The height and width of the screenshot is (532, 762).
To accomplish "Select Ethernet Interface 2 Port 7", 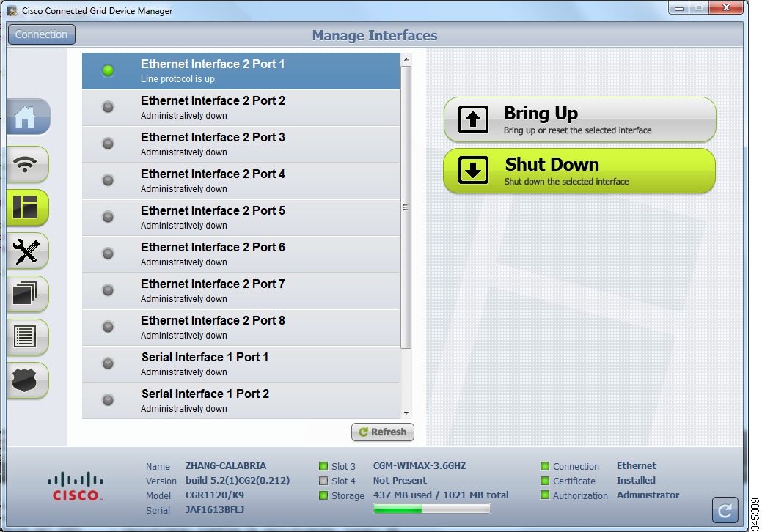I will click(x=241, y=291).
